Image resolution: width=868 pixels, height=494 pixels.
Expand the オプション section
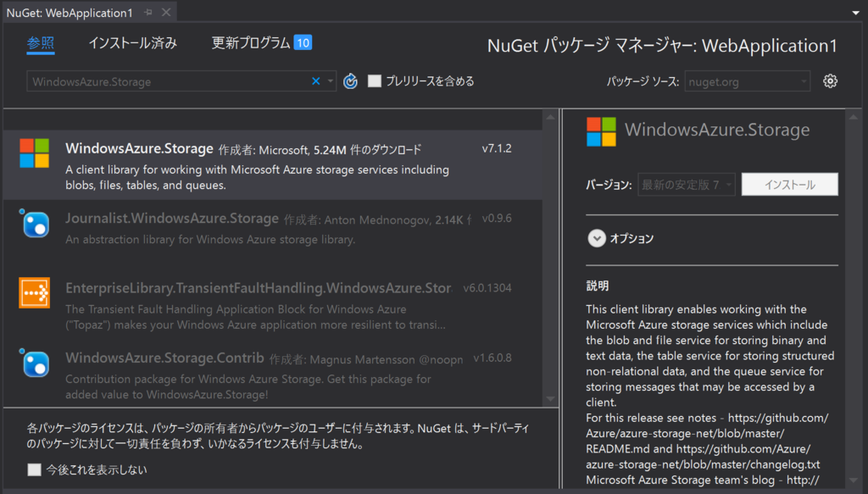[596, 238]
